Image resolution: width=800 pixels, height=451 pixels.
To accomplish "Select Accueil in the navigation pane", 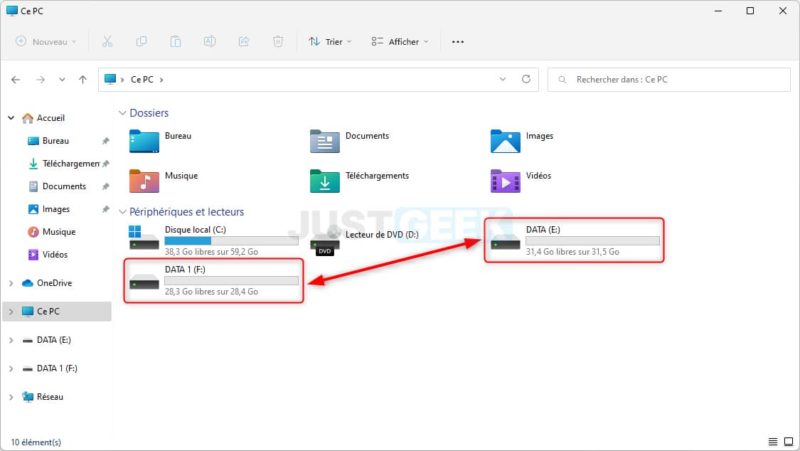I will [x=51, y=118].
